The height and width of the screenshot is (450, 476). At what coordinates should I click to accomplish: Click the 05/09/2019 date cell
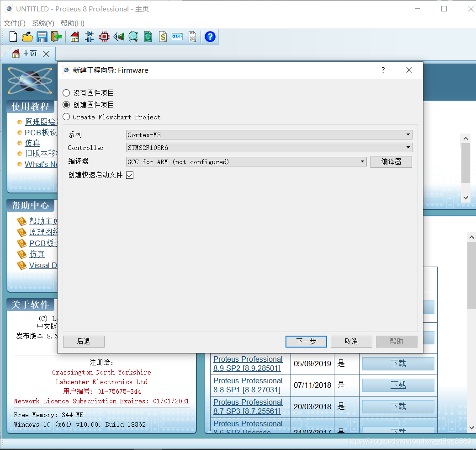pyautogui.click(x=312, y=364)
